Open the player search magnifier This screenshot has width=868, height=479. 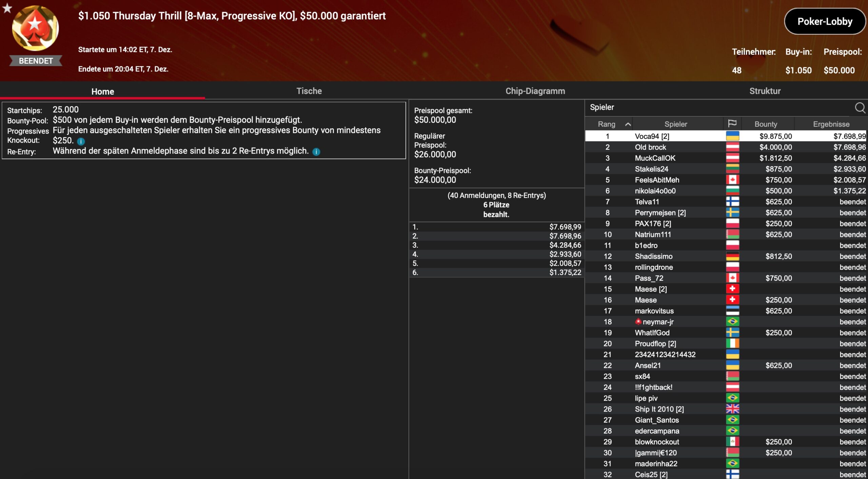click(860, 108)
